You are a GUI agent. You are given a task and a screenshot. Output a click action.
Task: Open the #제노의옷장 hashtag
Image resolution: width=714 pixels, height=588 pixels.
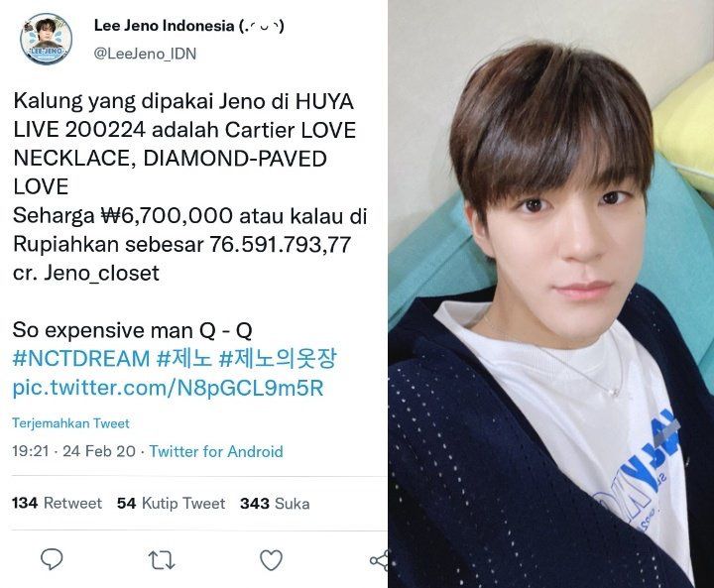click(x=278, y=358)
